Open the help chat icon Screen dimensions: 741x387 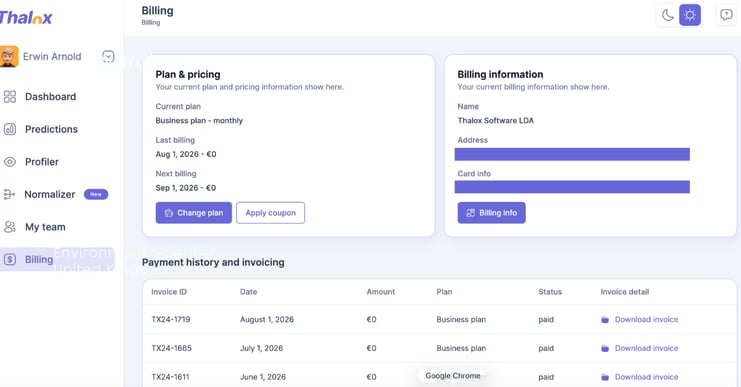(726, 15)
